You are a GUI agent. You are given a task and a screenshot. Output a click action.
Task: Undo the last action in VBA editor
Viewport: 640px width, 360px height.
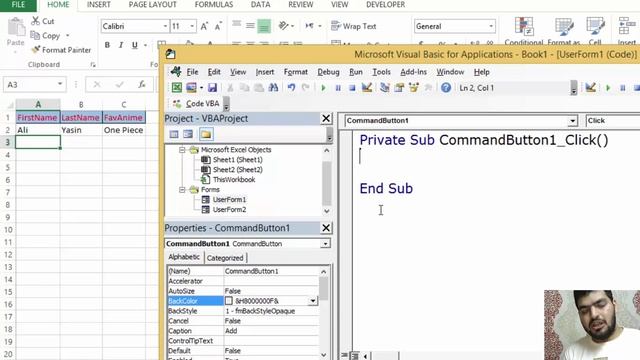[x=291, y=87]
